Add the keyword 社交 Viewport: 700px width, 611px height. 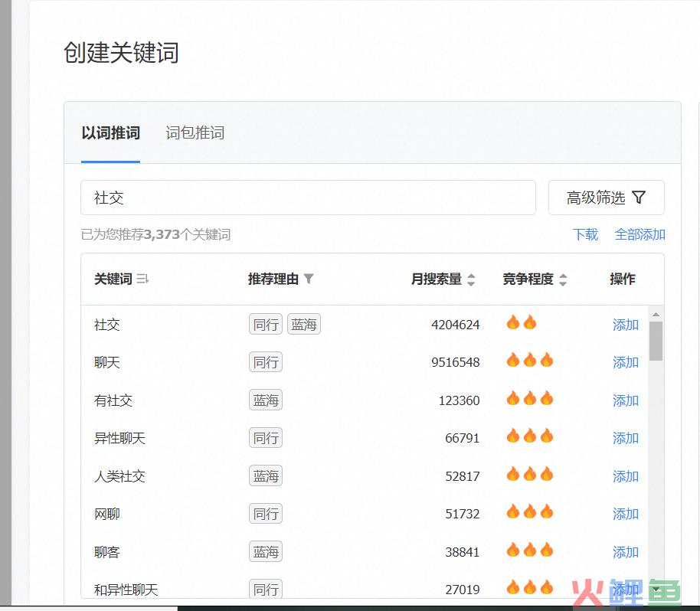[x=626, y=325]
